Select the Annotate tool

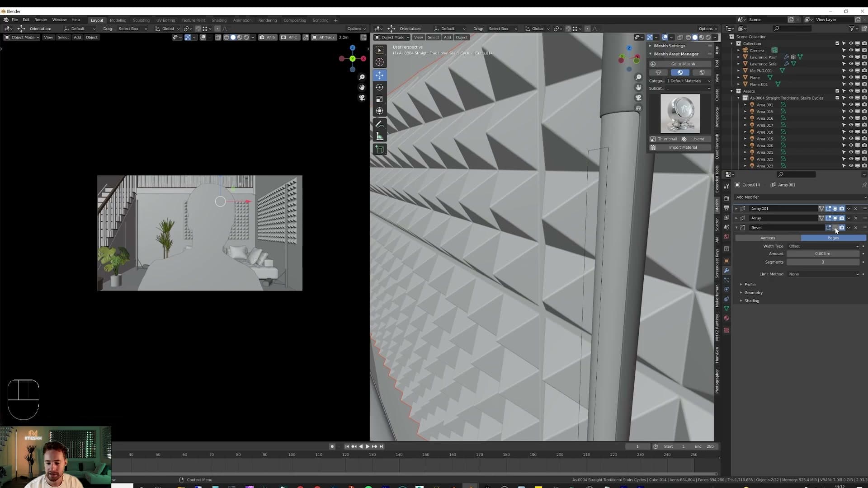pos(380,124)
